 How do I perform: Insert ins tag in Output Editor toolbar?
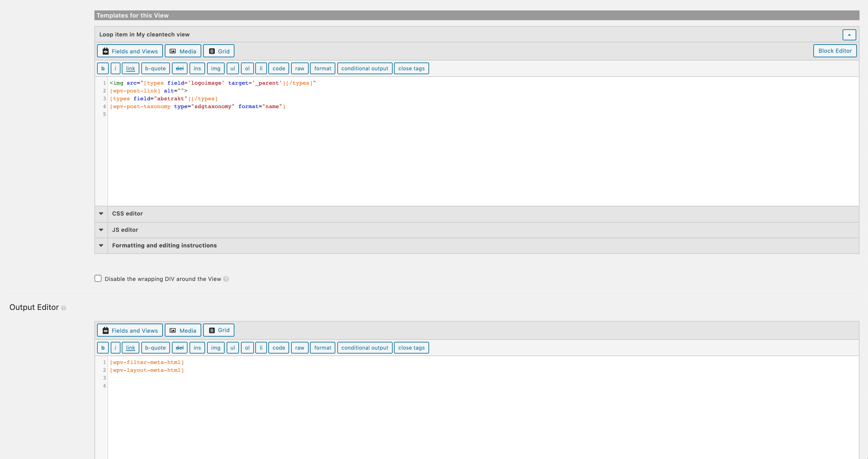[197, 348]
